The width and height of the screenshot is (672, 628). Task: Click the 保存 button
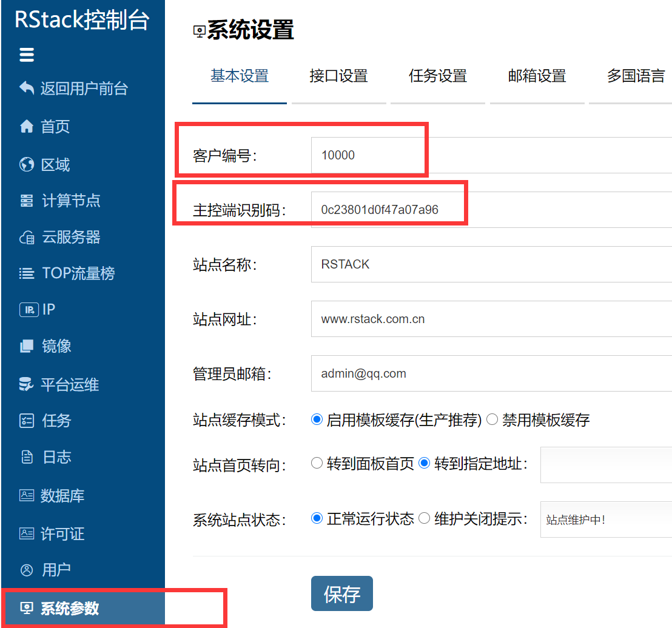coord(342,593)
